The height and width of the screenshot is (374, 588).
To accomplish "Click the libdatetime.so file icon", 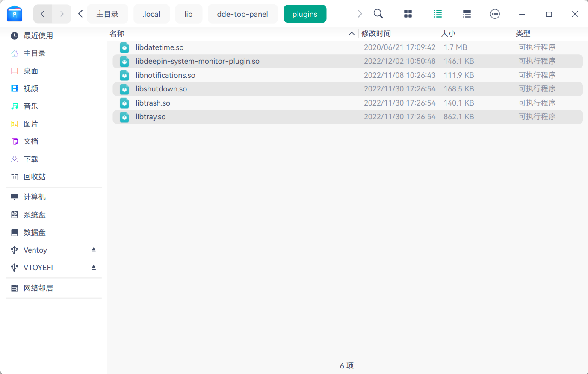I will point(124,47).
